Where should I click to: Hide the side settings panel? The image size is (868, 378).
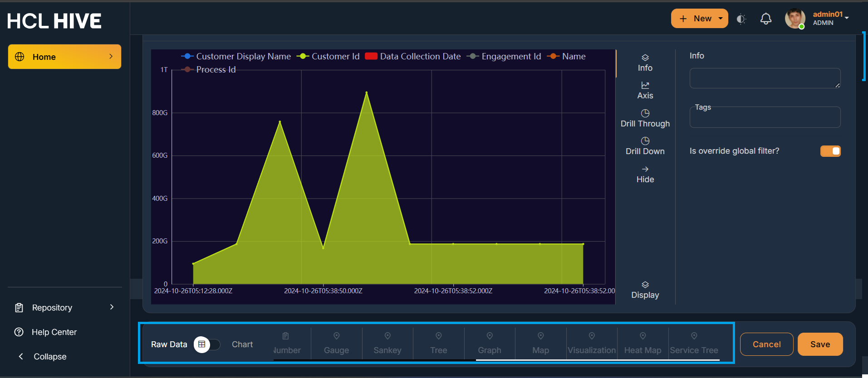(645, 174)
